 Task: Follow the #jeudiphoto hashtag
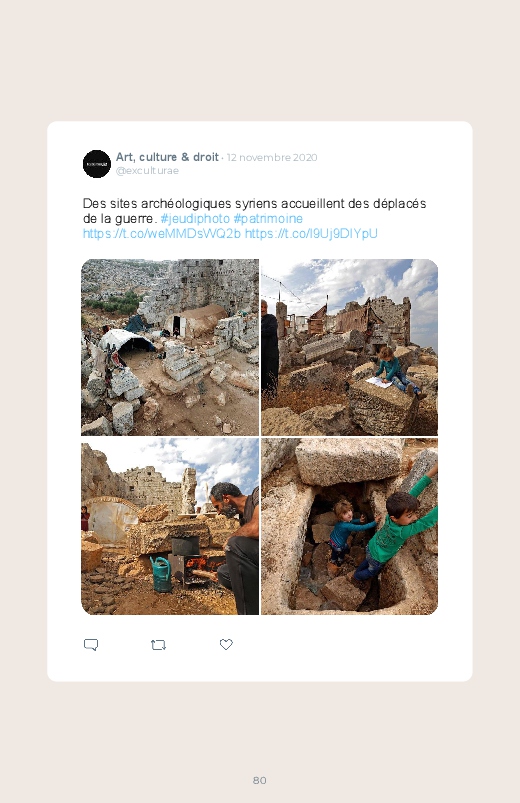(195, 218)
